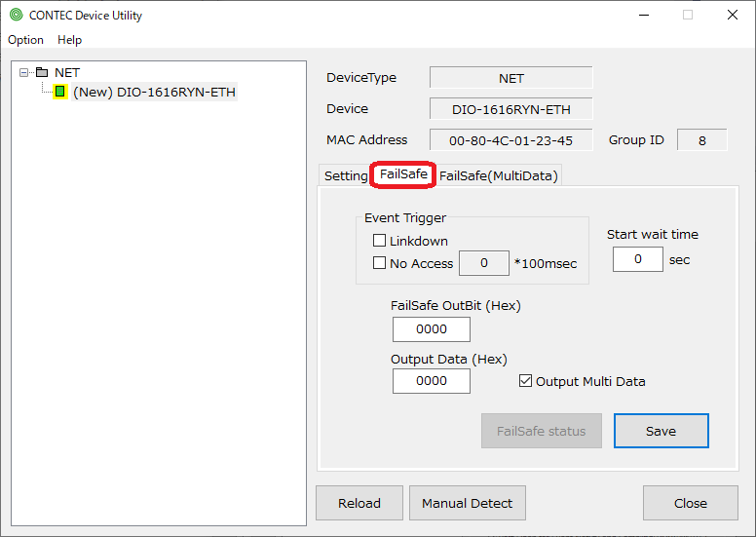Focus the Output Data hex field
756x537 pixels.
[x=431, y=381]
